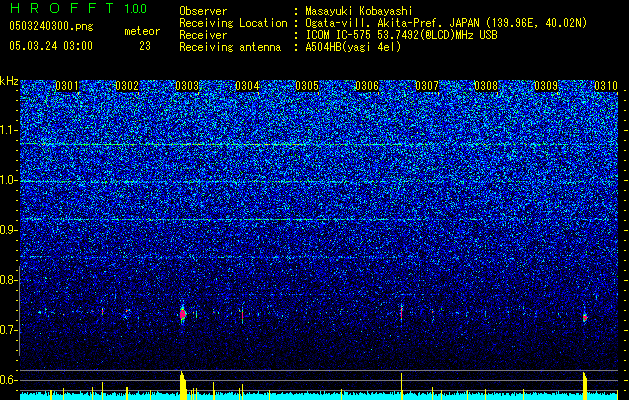Image resolution: width=629 pixels, height=400 pixels.
Task: Click the 0.7 frequency axis label
Action: tap(9, 330)
